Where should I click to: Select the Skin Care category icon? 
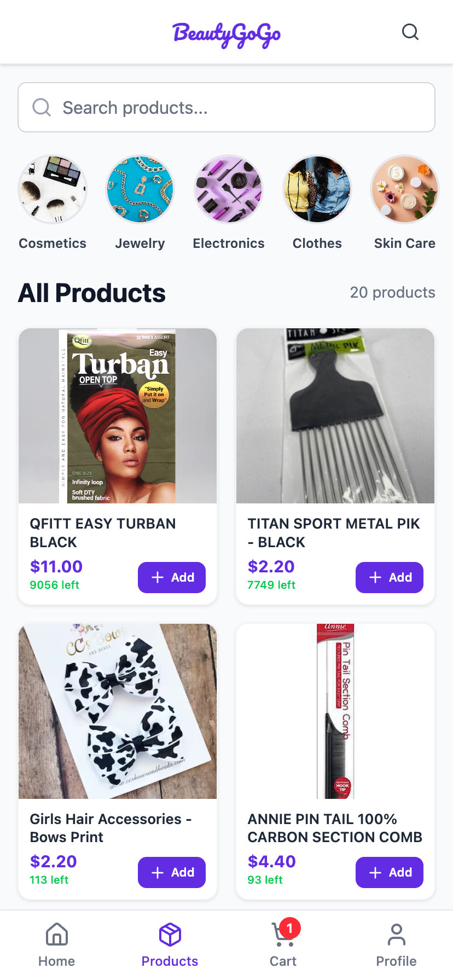pyautogui.click(x=404, y=189)
